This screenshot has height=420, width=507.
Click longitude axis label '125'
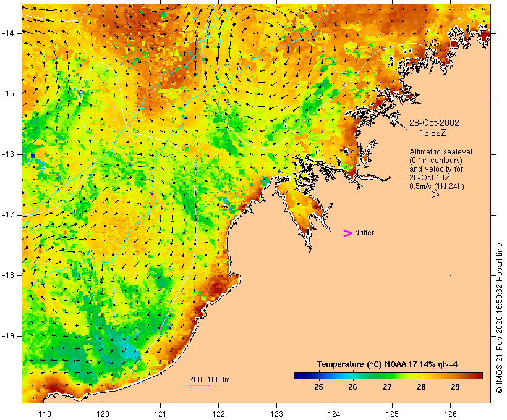point(392,414)
